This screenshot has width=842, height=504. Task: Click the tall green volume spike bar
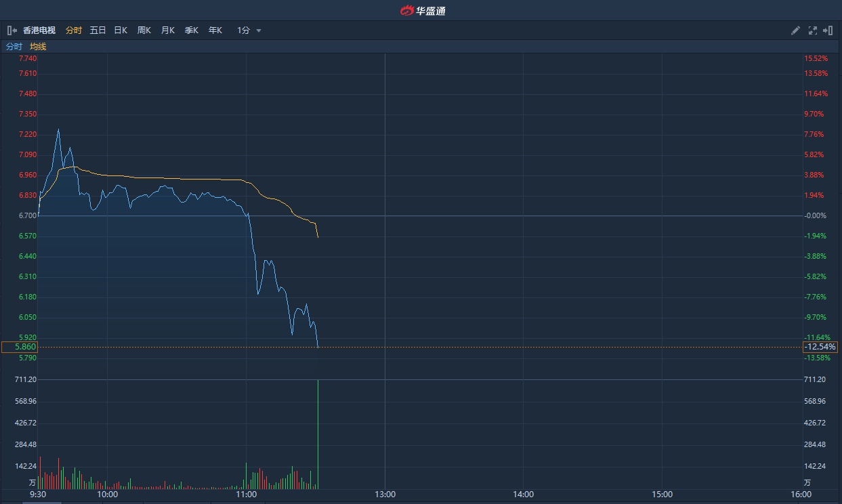point(318,434)
